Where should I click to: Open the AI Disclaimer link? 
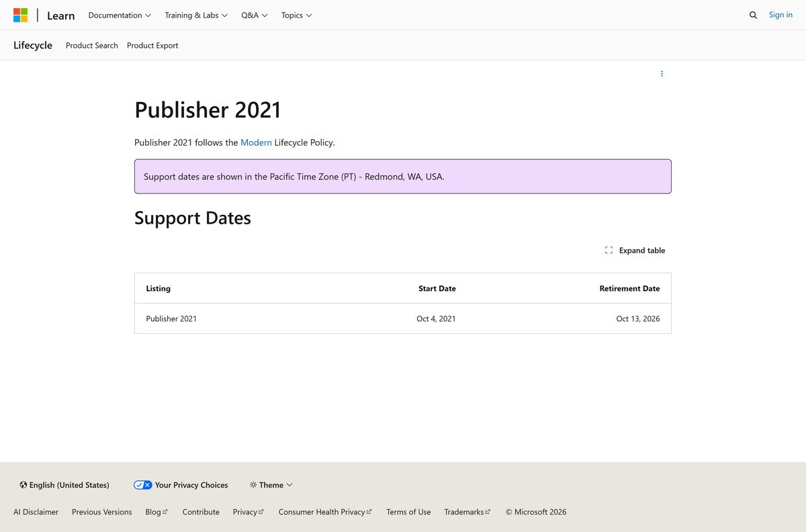(36, 512)
